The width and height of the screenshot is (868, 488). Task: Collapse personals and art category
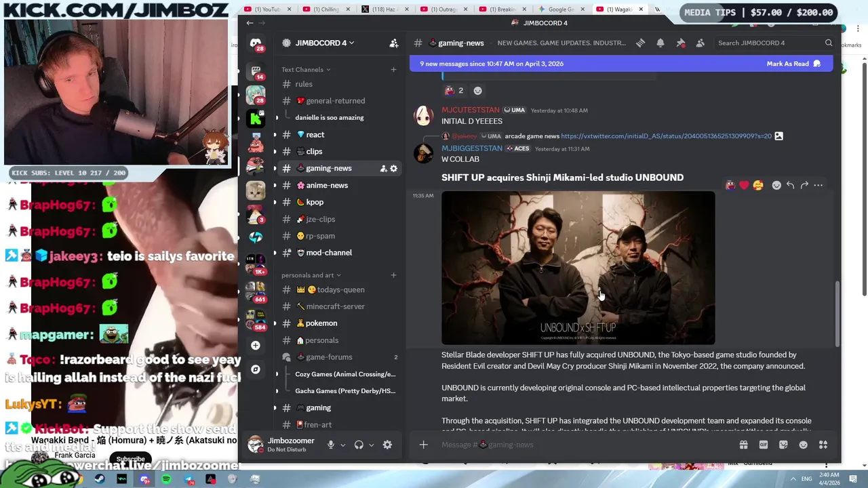coord(311,275)
